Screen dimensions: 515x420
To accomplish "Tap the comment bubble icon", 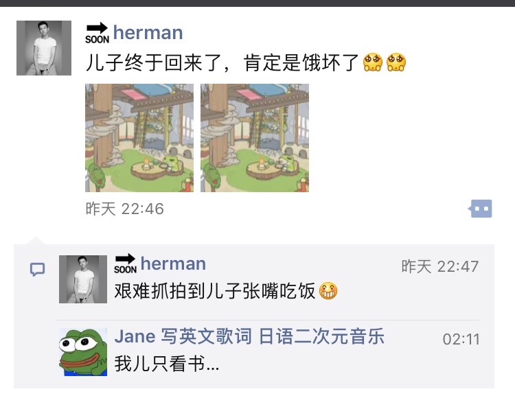I will coord(38,270).
